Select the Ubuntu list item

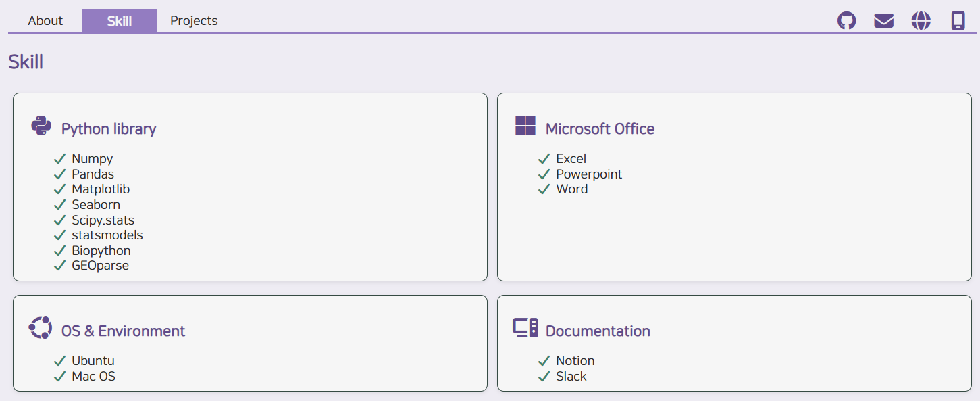(x=93, y=361)
